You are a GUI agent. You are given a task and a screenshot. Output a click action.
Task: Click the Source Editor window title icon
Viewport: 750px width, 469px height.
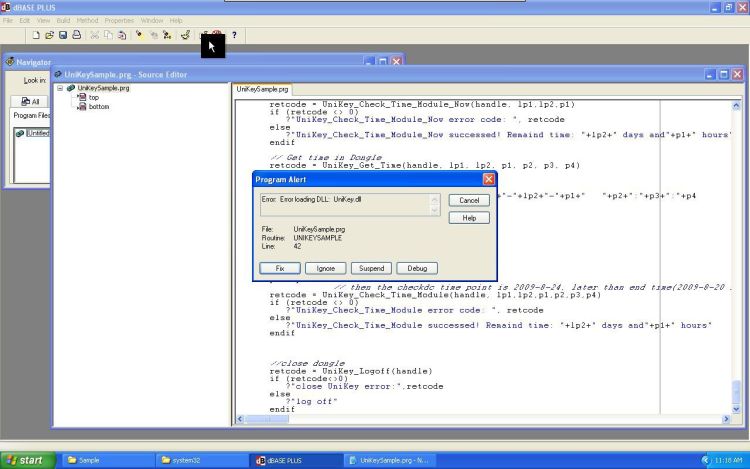coord(58,74)
